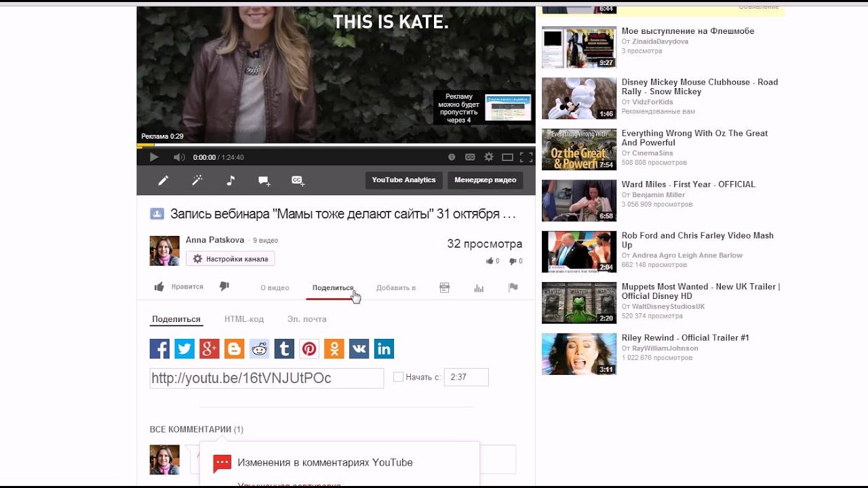Open Riley Rewind Official Trailer thumbnail
The width and height of the screenshot is (868, 488).
point(579,354)
